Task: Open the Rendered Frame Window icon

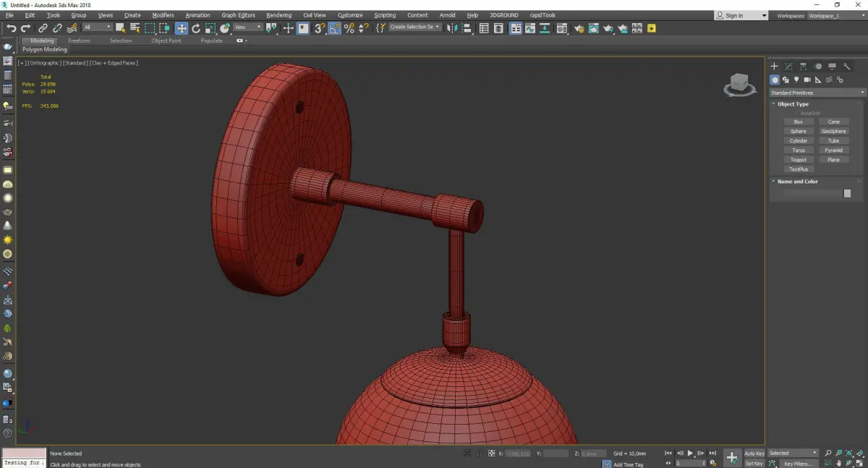Action: 593,28
